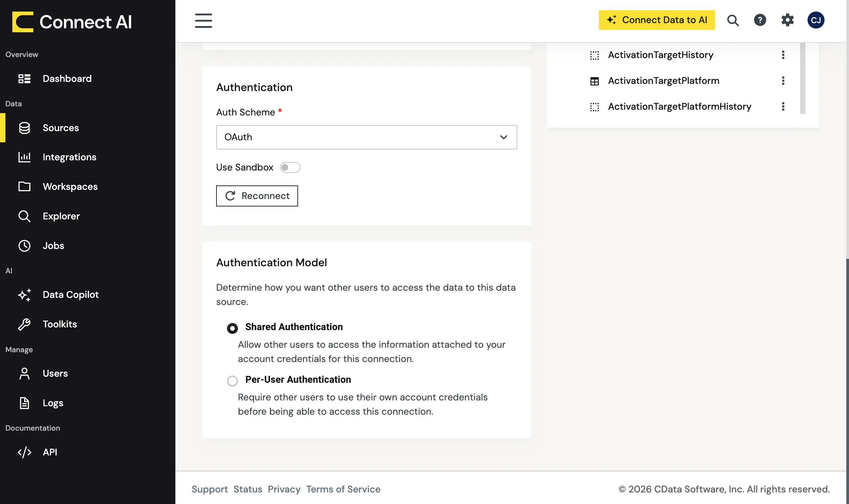Open more options for ActivationTargetHistory
This screenshot has height=504, width=849.
[x=783, y=55]
